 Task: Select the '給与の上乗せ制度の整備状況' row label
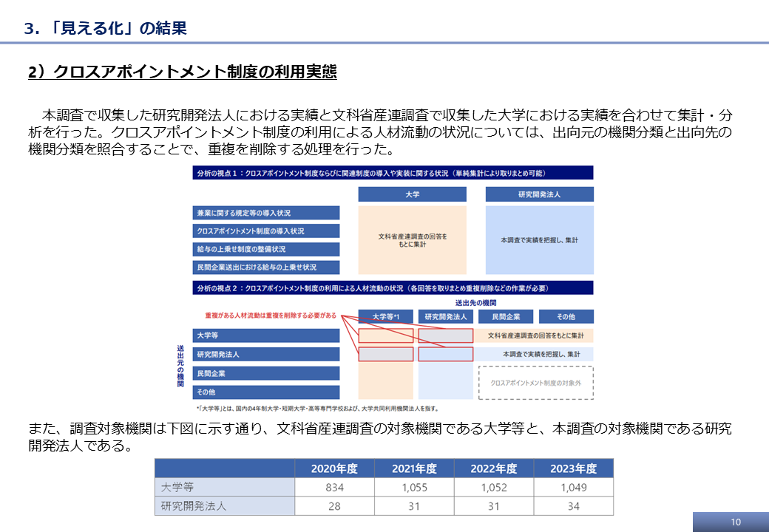[266, 249]
